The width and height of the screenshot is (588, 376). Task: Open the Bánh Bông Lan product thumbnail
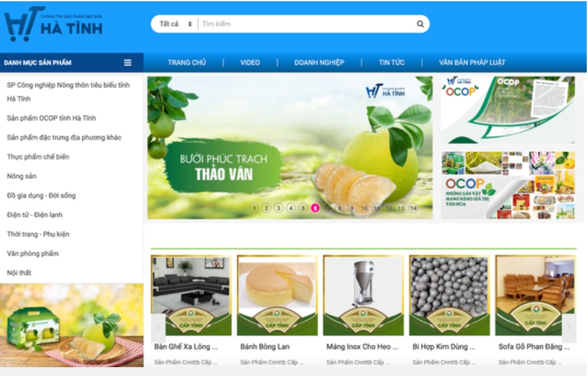(277, 295)
